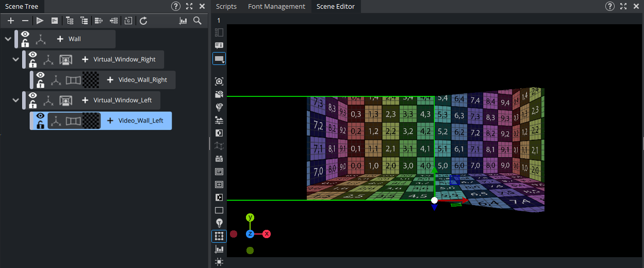Open the Font Management tab
This screenshot has height=268, width=644.
pyautogui.click(x=276, y=6)
